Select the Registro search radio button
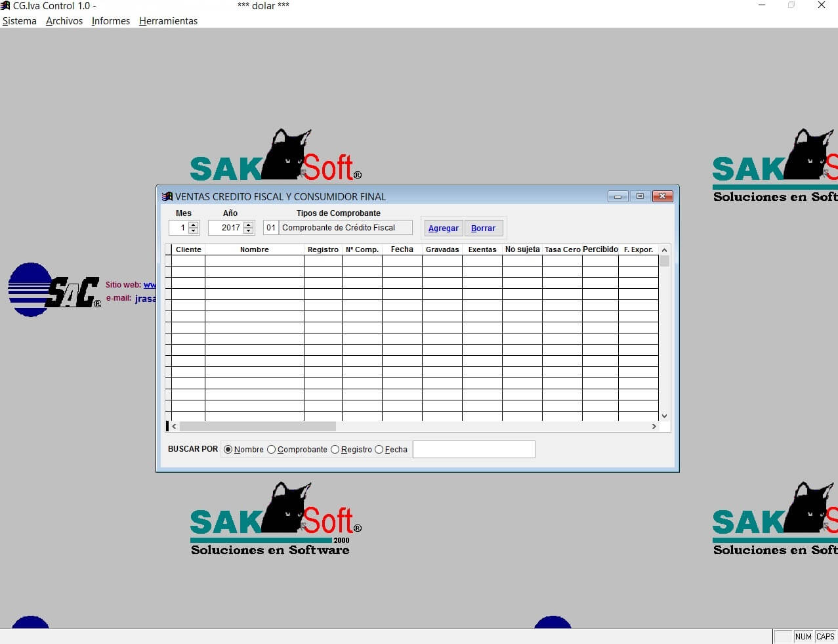This screenshot has width=838, height=644. click(x=335, y=450)
